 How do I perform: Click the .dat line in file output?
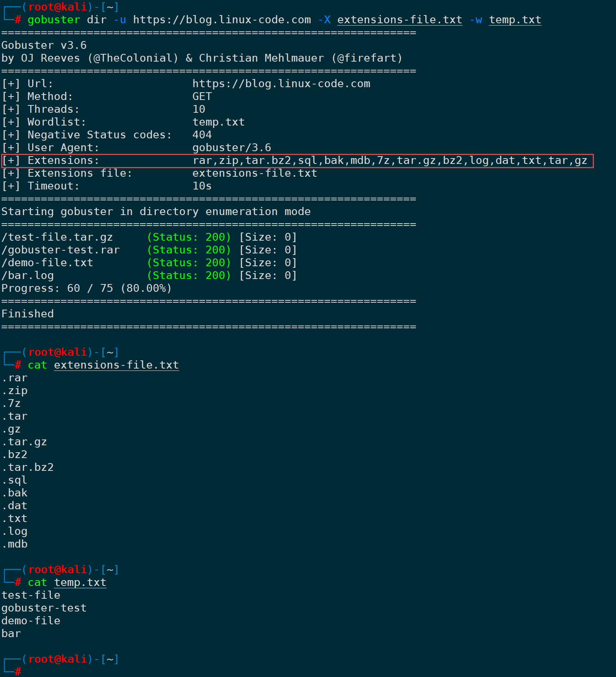14,506
